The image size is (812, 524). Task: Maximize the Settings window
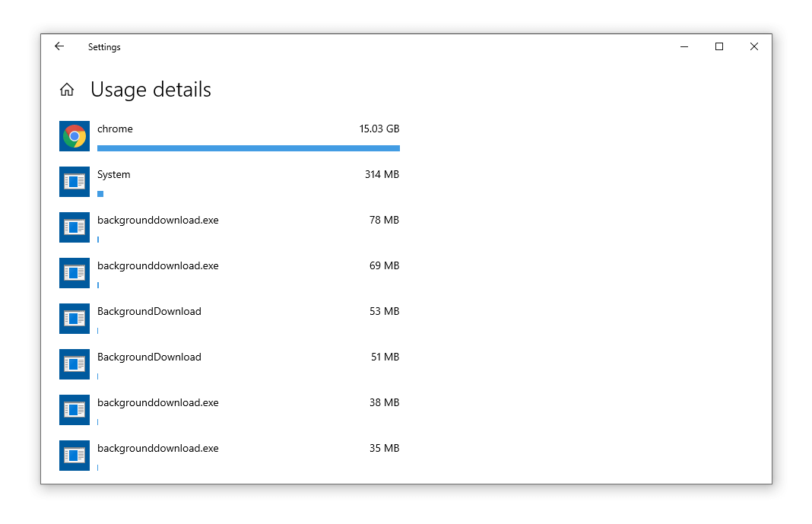[718, 46]
